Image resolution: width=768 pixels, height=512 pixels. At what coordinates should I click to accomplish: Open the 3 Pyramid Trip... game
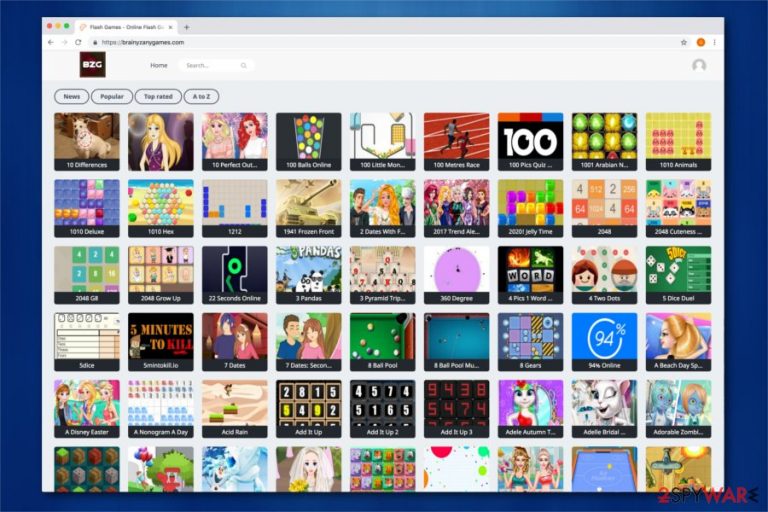[383, 275]
